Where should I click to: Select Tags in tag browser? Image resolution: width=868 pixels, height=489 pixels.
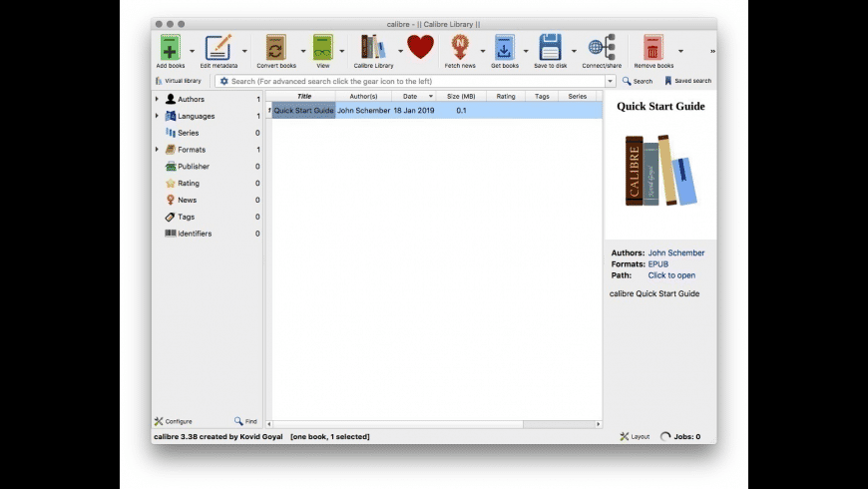point(186,218)
